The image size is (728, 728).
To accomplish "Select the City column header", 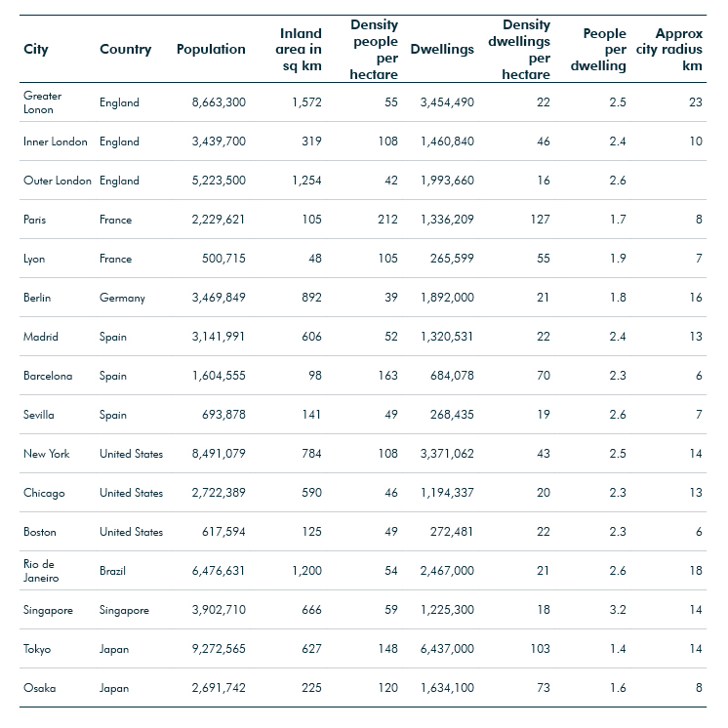I will pos(36,49).
